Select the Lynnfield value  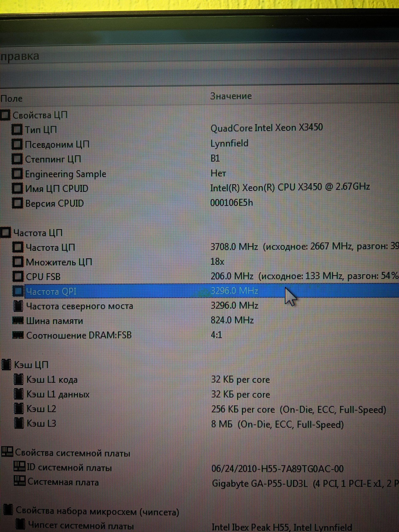tap(229, 143)
